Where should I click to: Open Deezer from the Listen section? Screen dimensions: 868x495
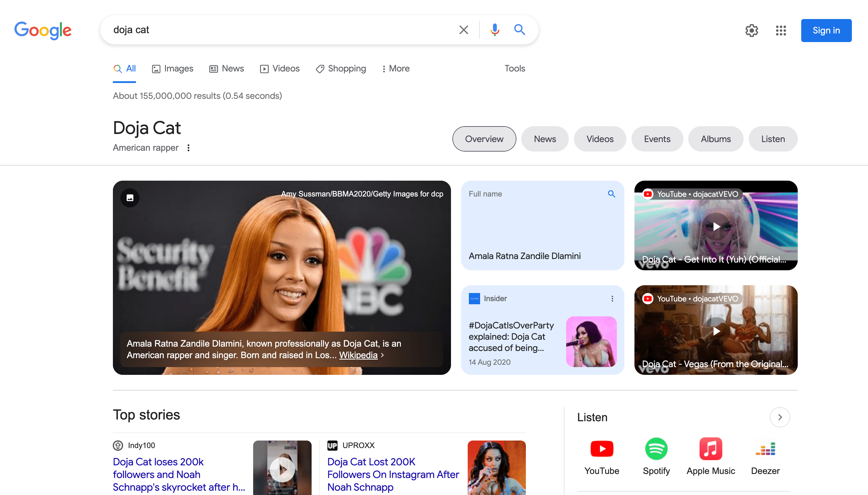pyautogui.click(x=765, y=449)
